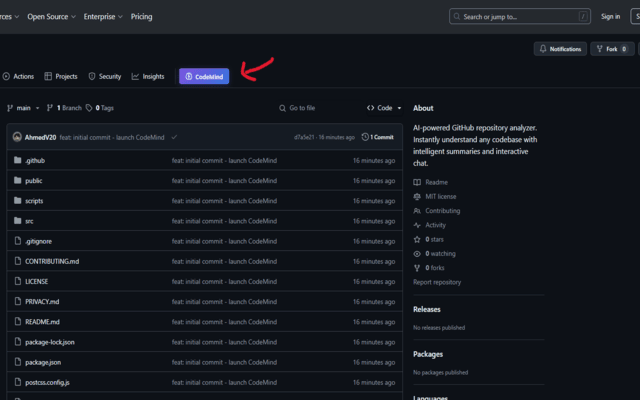Click the file icon beside README.md
The height and width of the screenshot is (400, 640).
[18, 321]
